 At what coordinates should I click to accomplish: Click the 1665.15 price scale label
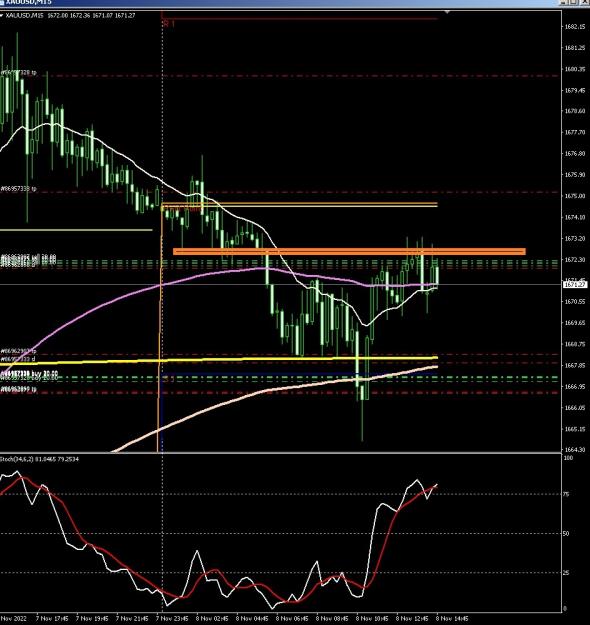coord(574,429)
